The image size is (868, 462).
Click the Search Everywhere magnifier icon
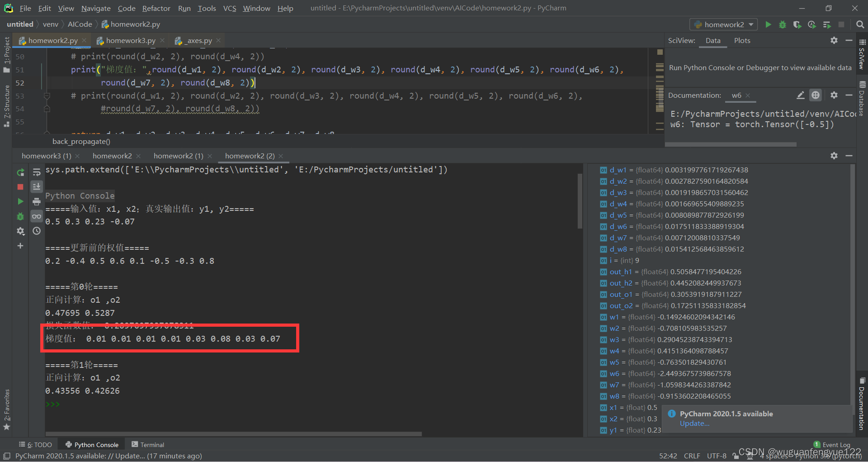860,24
